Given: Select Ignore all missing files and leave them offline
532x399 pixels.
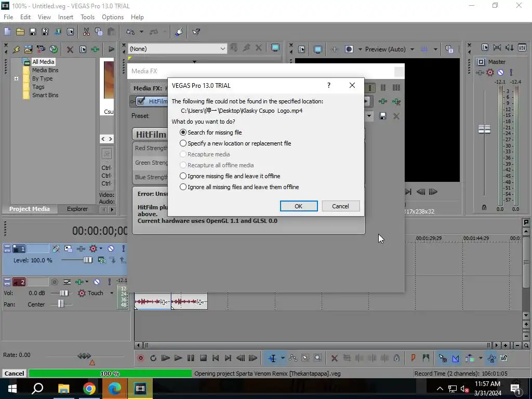Looking at the screenshot, I should tap(183, 187).
